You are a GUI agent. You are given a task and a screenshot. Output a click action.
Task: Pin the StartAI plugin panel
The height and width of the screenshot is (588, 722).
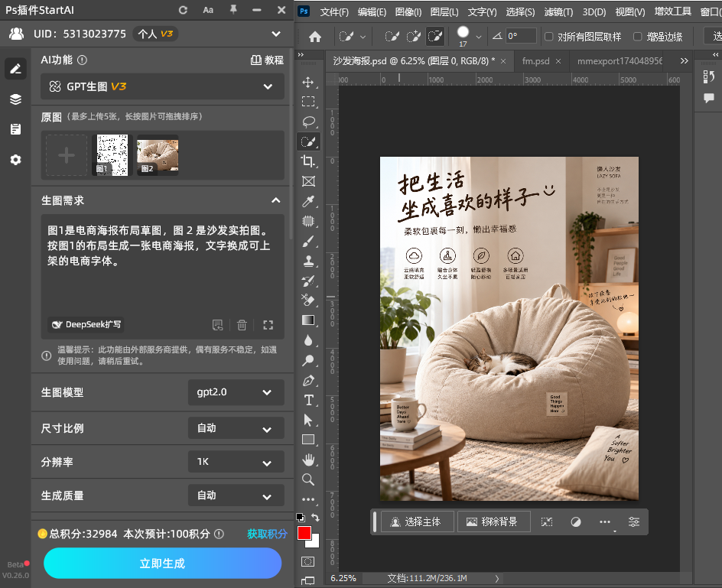click(x=233, y=10)
